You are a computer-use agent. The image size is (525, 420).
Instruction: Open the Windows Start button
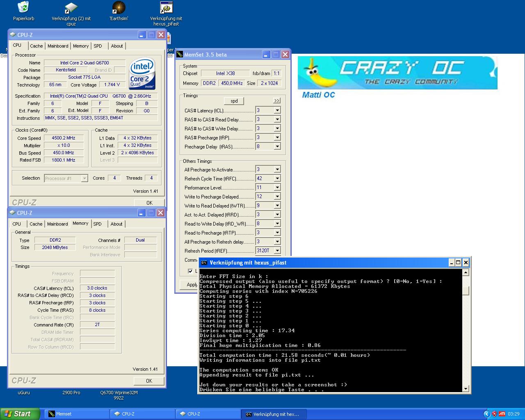pos(20,414)
